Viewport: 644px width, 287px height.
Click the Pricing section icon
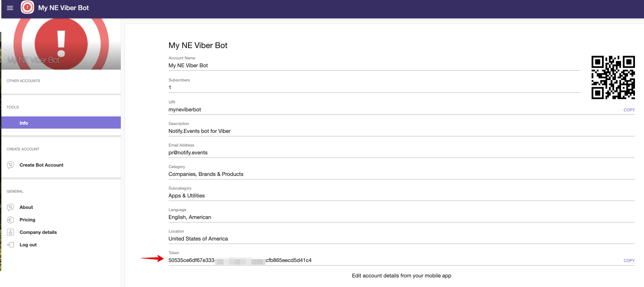[x=11, y=219]
